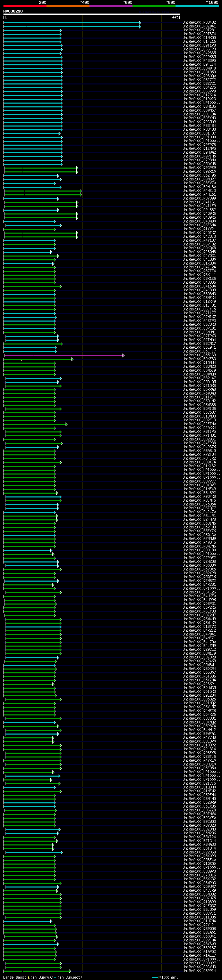Click the red 20% identity legend segment

coord(25,6)
